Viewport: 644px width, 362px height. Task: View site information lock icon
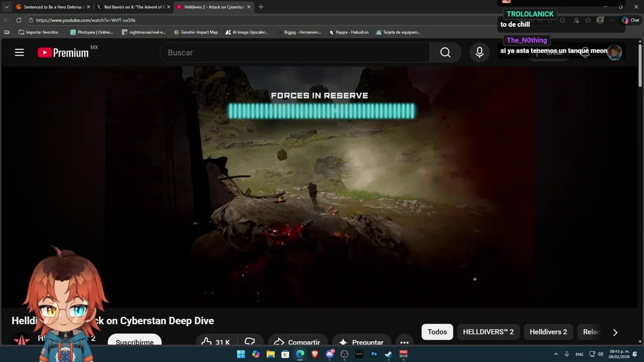click(x=31, y=20)
